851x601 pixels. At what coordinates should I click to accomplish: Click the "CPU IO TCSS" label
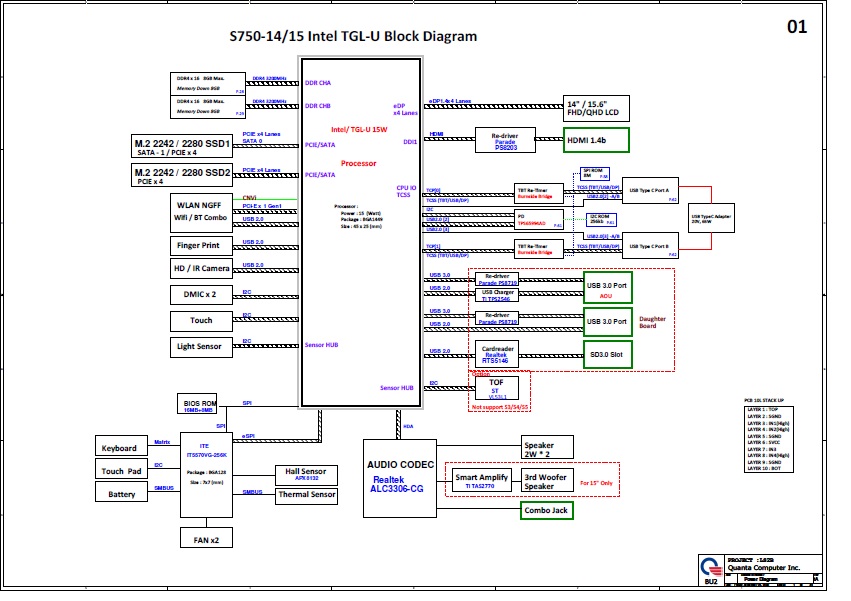pos(406,191)
